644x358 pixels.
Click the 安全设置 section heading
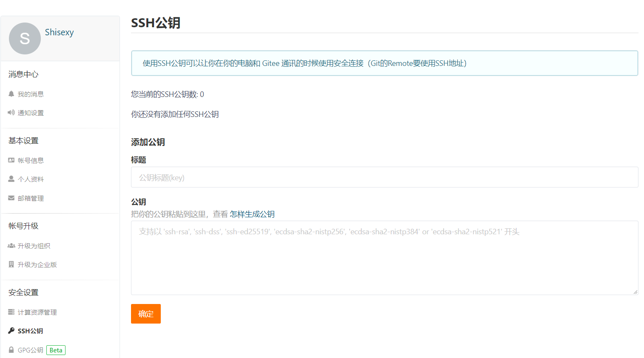tap(23, 293)
